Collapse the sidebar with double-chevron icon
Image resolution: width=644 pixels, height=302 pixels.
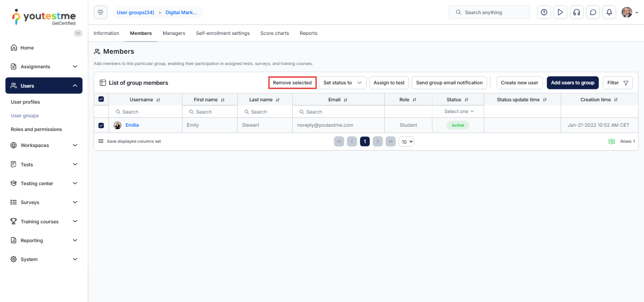pos(78,33)
